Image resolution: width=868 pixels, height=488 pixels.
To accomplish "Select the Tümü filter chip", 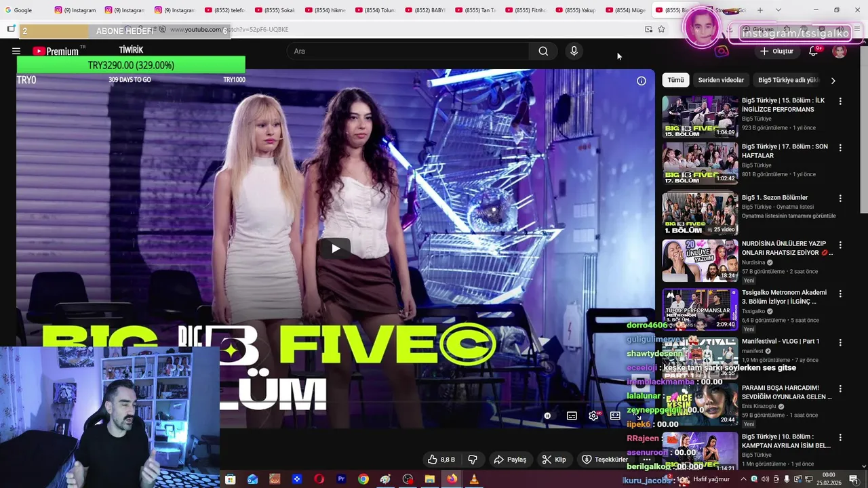I will coord(675,80).
